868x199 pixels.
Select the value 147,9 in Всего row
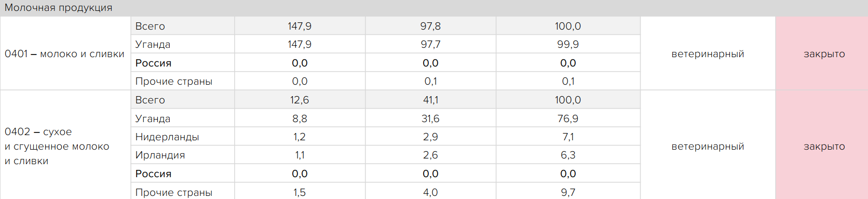click(300, 26)
